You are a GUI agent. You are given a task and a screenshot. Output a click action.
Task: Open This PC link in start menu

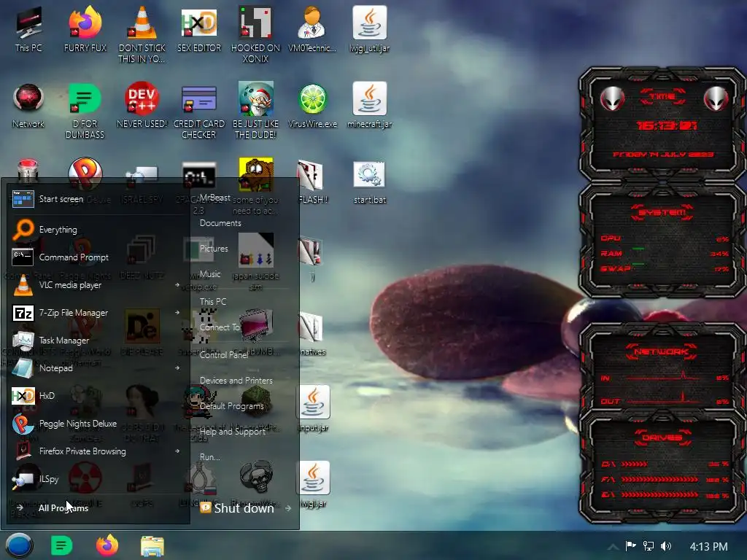click(213, 301)
